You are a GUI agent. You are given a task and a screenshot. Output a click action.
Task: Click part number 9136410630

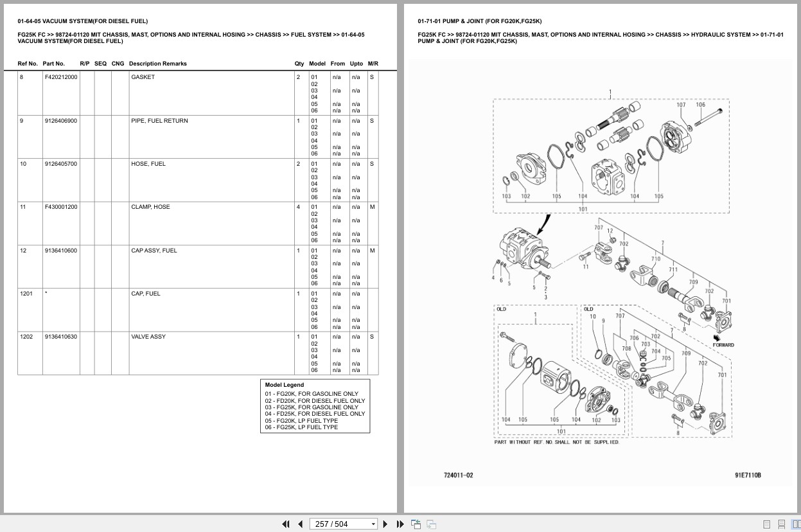coord(61,337)
